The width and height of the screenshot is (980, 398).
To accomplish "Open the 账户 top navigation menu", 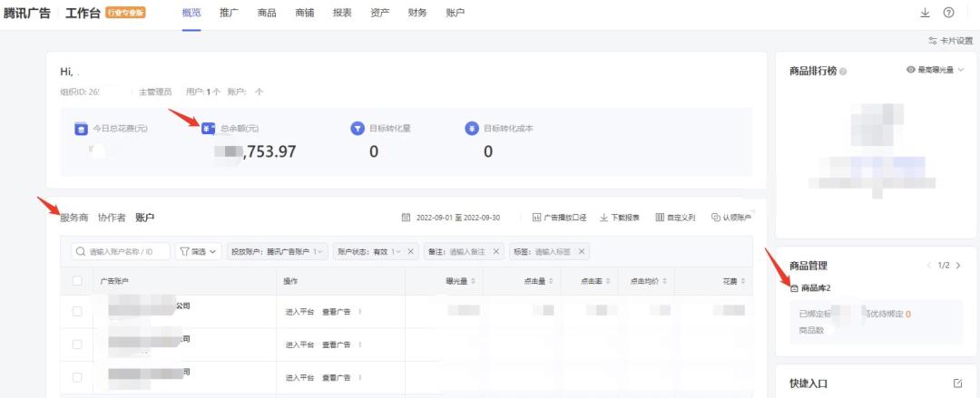I will tap(456, 13).
